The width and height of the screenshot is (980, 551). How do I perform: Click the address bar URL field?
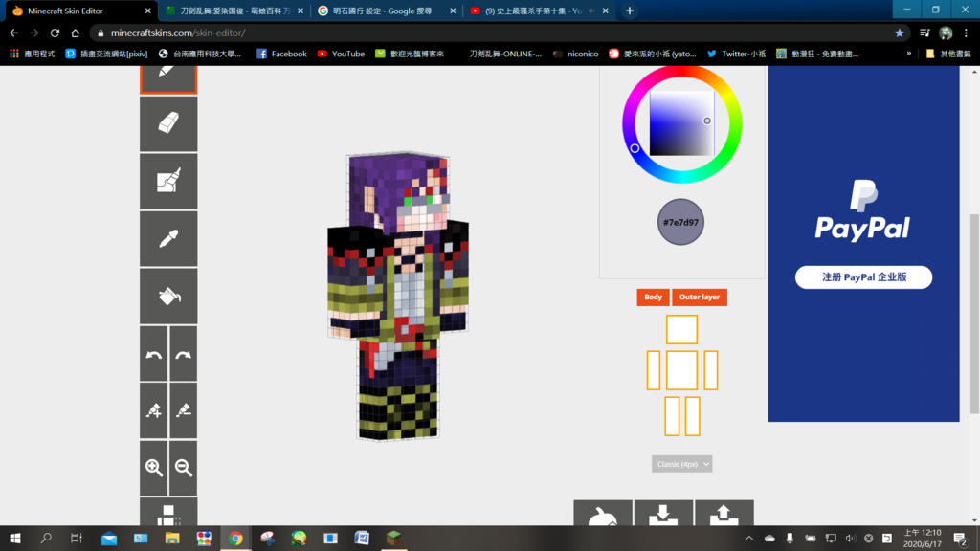coord(494,33)
